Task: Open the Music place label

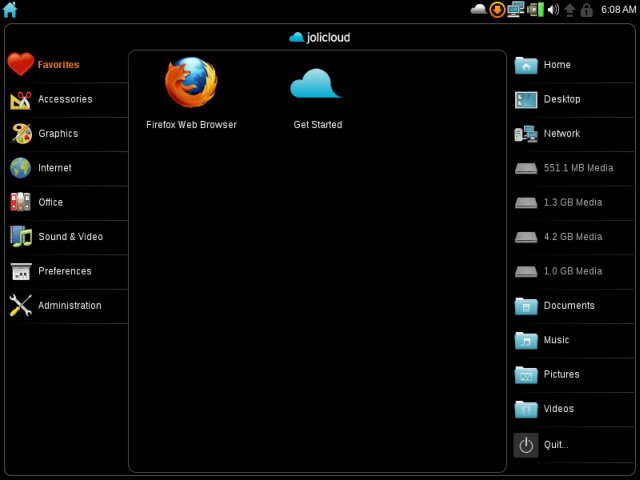Action: point(556,340)
